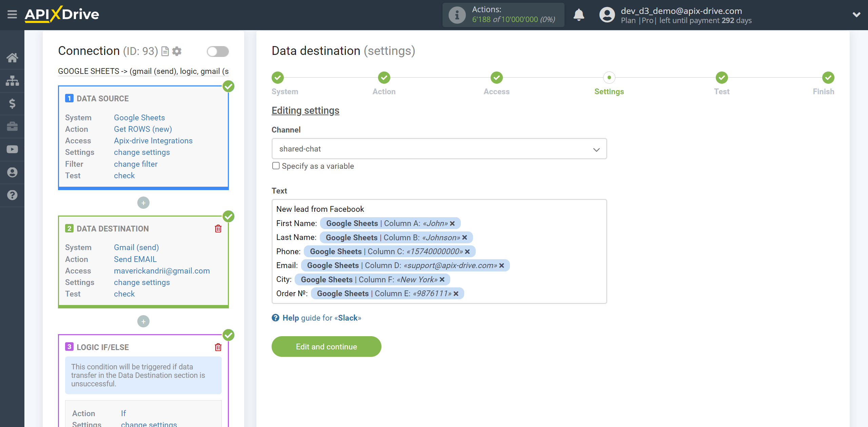Open the connection notes document icon

pyautogui.click(x=165, y=51)
